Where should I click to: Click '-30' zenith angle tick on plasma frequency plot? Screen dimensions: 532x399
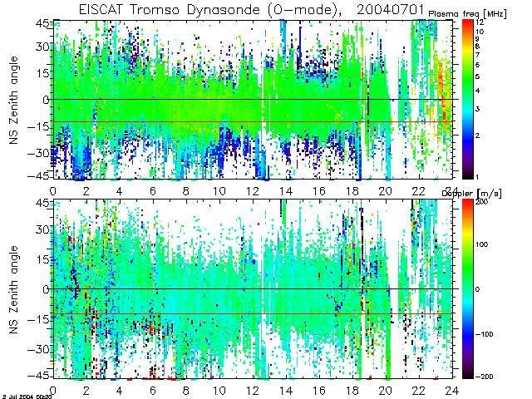tap(38, 153)
